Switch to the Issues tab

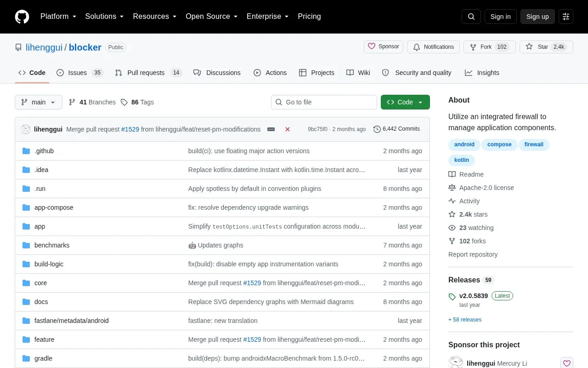tap(79, 73)
